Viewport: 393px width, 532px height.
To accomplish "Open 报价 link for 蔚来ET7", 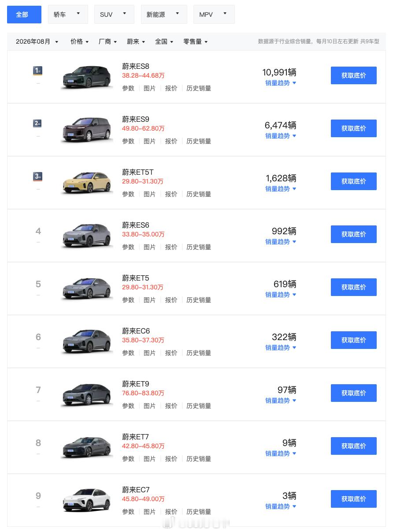I will [171, 459].
